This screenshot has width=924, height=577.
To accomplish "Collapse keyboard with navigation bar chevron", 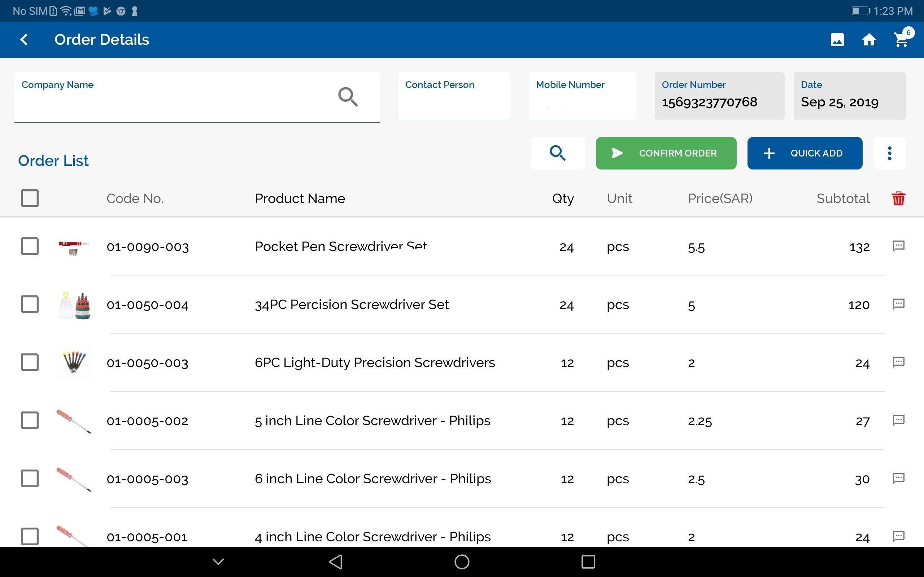I will click(x=218, y=561).
